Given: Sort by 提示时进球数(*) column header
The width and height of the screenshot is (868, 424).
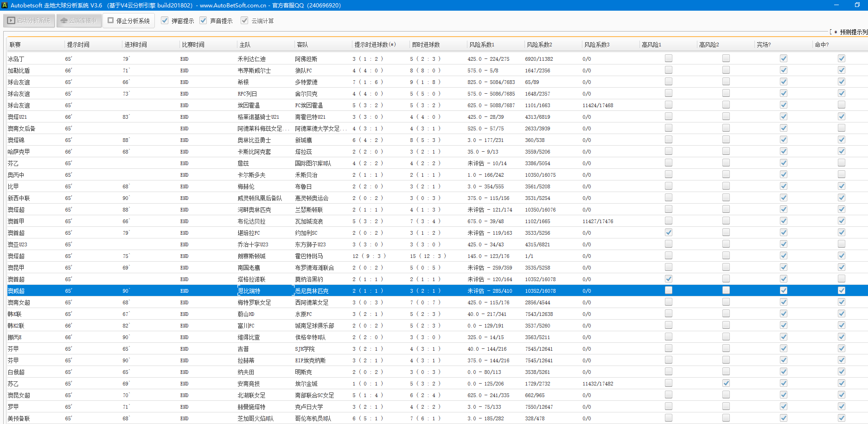Looking at the screenshot, I should tap(375, 45).
